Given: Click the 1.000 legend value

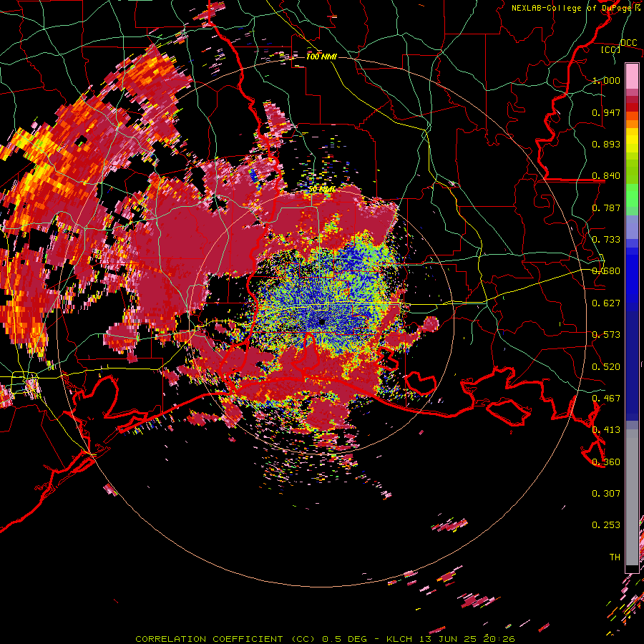Looking at the screenshot, I should pos(606,80).
